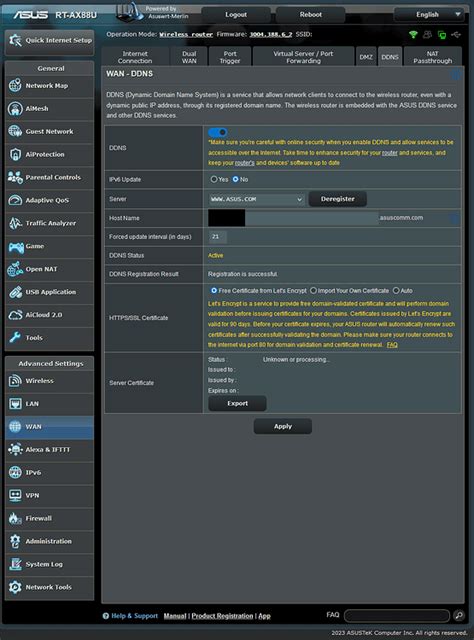Open the Manual link in footer

pos(175,616)
